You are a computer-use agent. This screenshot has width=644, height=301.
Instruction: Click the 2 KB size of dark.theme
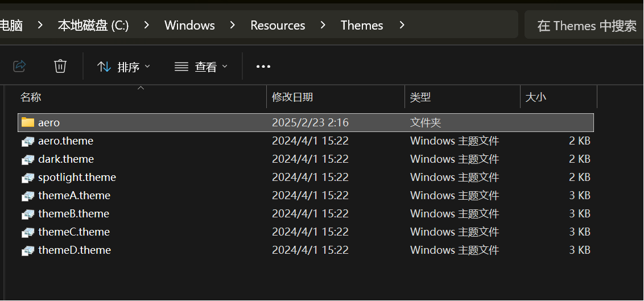click(580, 159)
